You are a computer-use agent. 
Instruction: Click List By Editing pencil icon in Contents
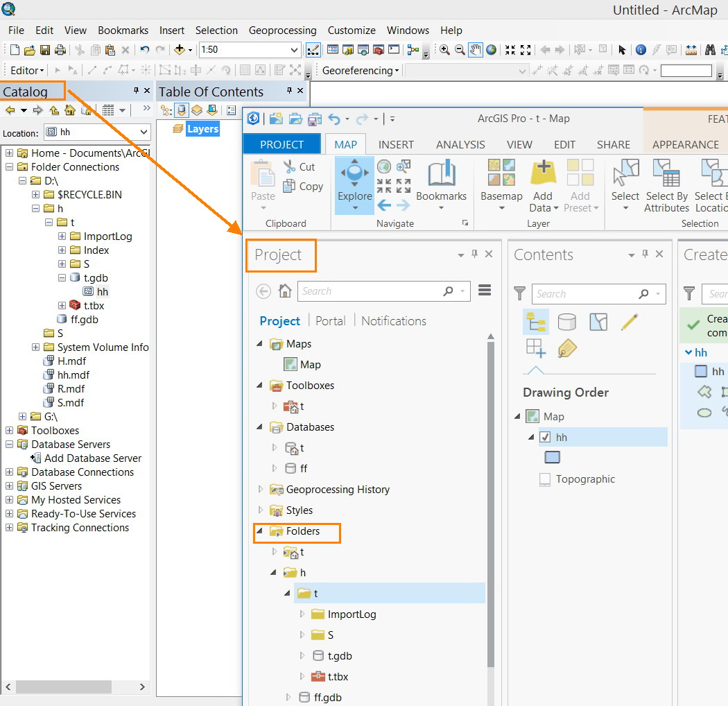tap(629, 321)
